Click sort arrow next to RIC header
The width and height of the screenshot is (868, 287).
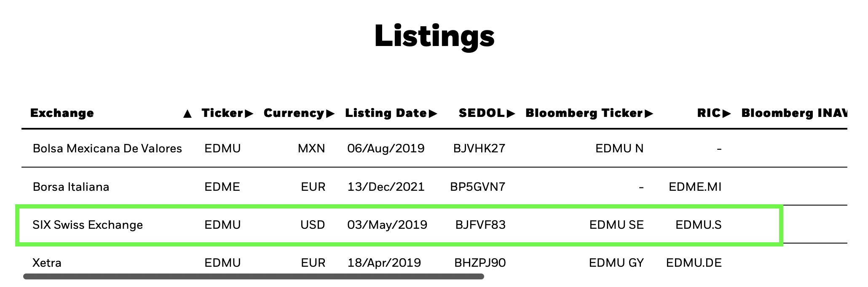(x=726, y=114)
